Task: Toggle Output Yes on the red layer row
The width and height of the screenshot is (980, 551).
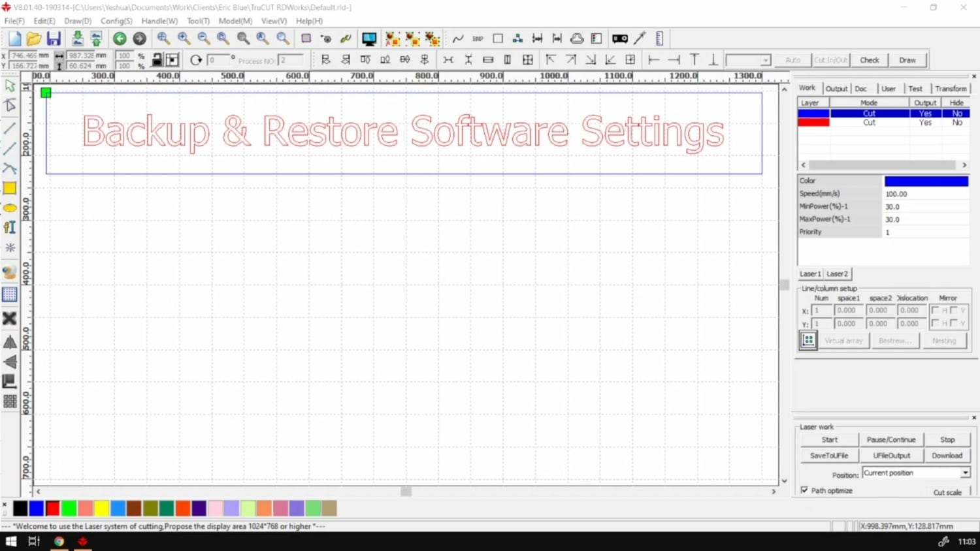Action: (x=925, y=123)
